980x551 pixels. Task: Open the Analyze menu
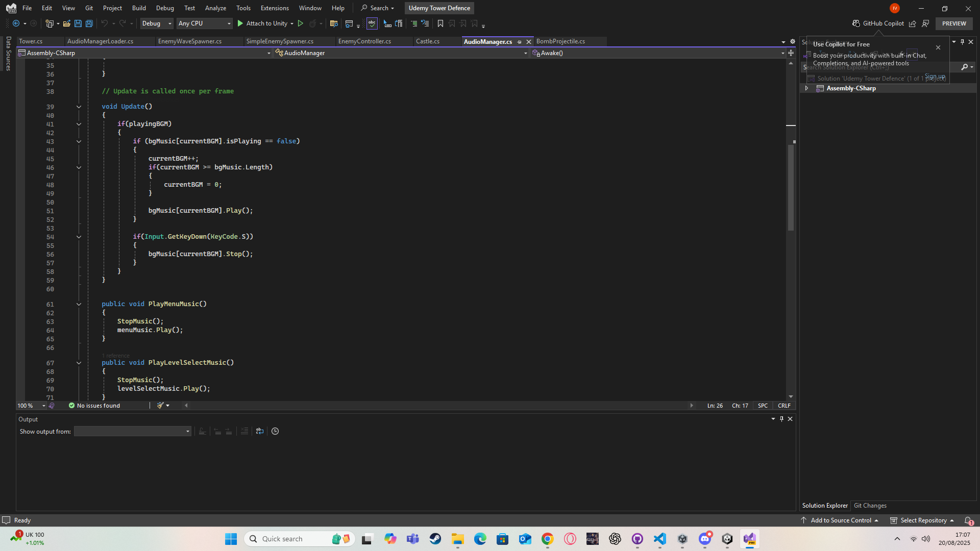(x=215, y=8)
